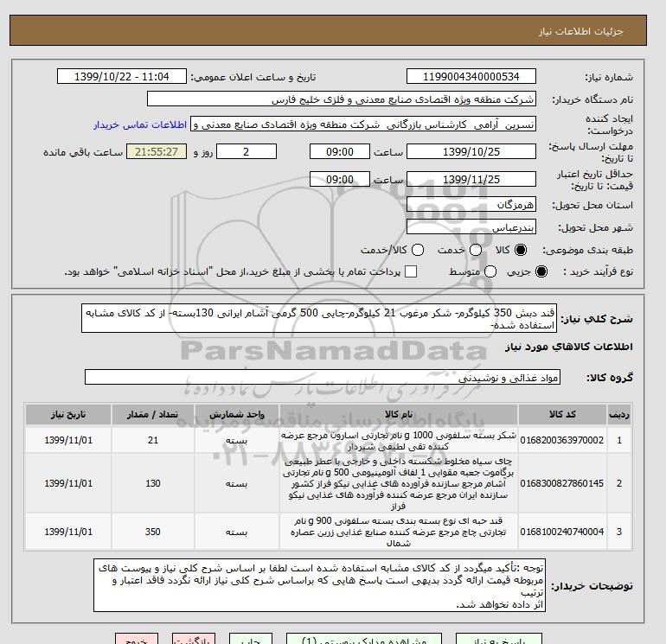Viewport: 666px width, 644px height.
Task: Open the اطلاعات تماس خریدار link
Action: pos(140,124)
